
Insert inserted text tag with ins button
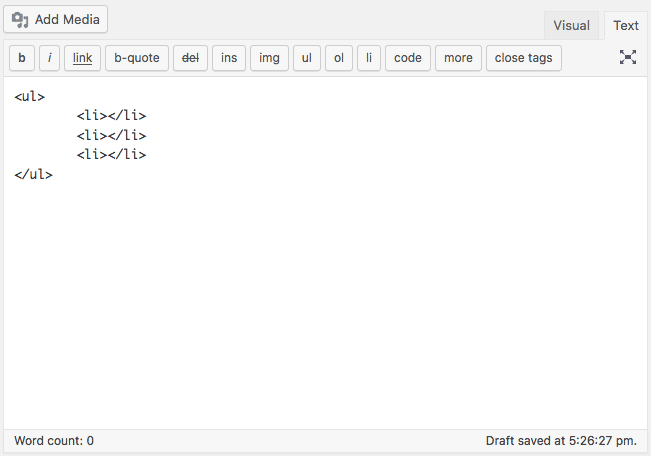[229, 58]
